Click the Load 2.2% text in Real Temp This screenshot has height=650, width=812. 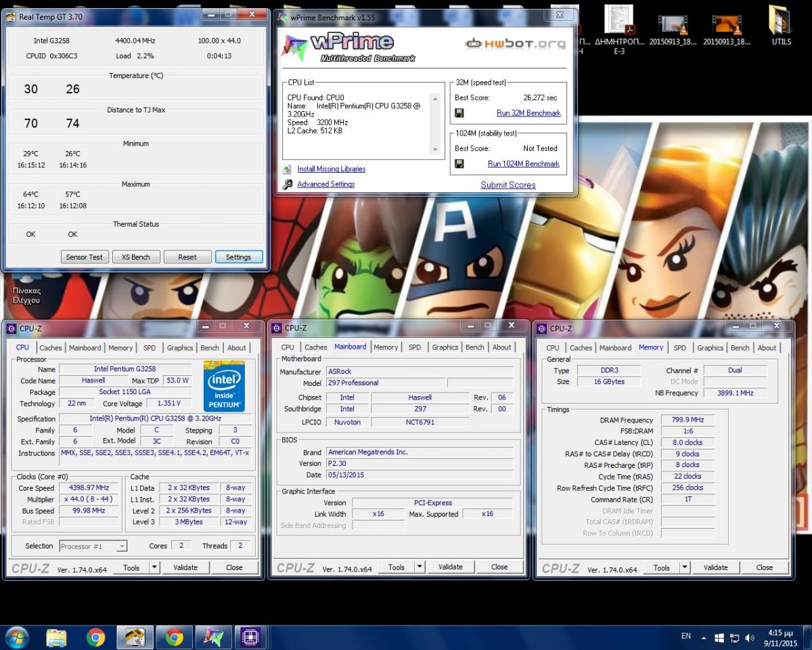[135, 56]
